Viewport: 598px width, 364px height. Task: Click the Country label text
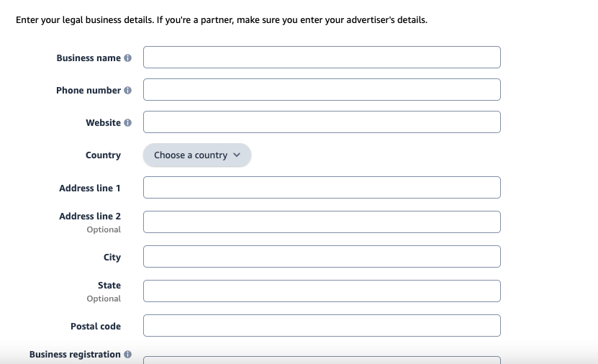click(103, 155)
